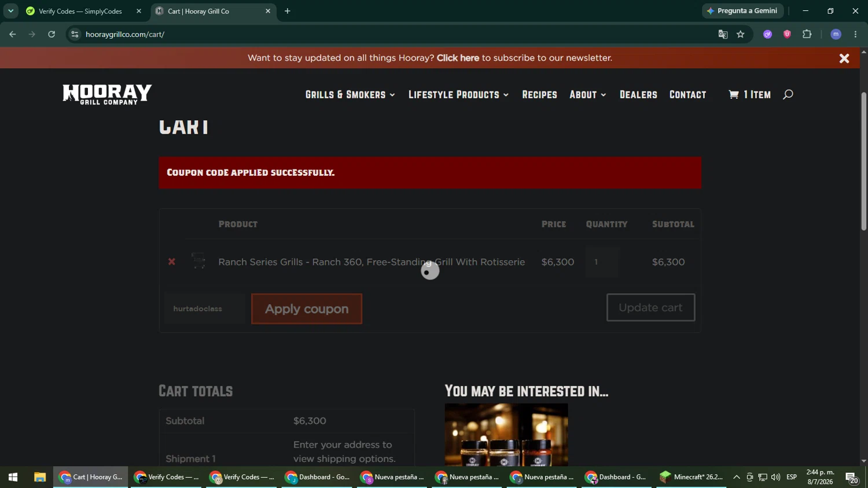The width and height of the screenshot is (868, 488).
Task: Click the 'Price' column header
Action: coord(554,224)
